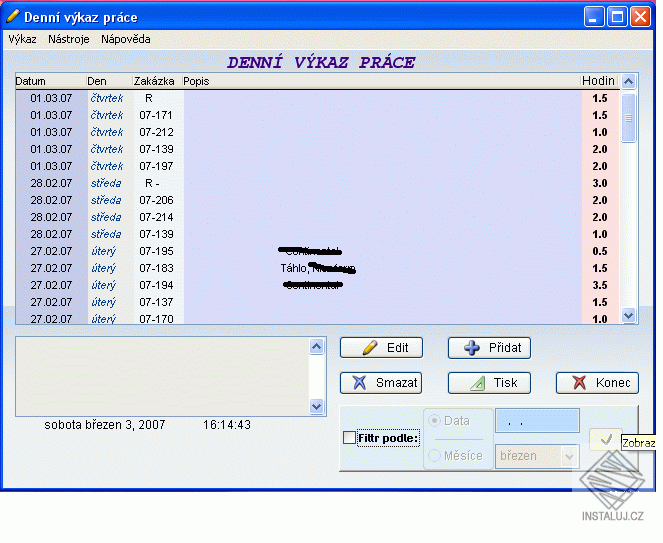Click the table's vertical scrollbar thumb
This screenshot has width=663, height=543.
tap(628, 118)
